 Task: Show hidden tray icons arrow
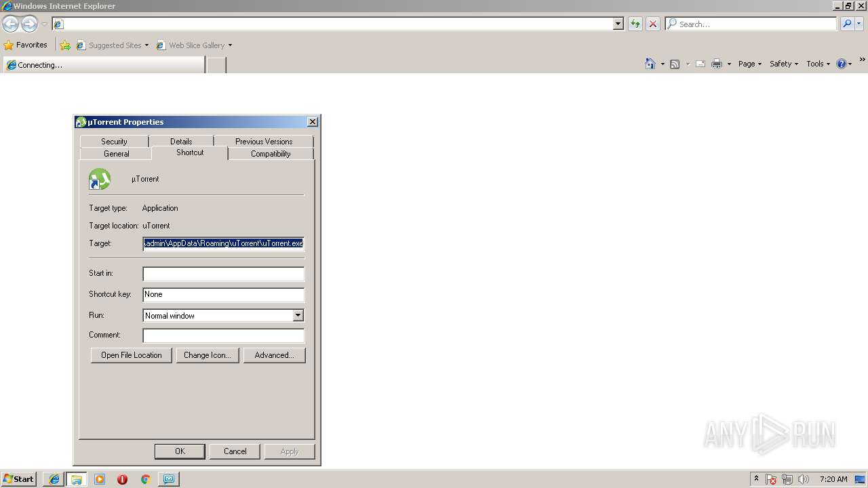click(x=756, y=479)
